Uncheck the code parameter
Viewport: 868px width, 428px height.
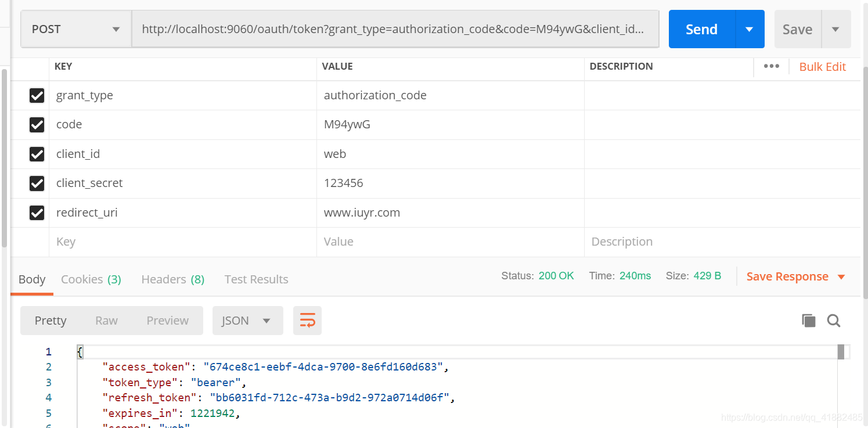37,124
